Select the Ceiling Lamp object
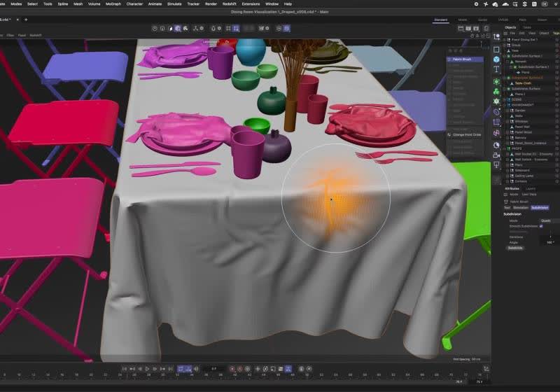 click(524, 176)
